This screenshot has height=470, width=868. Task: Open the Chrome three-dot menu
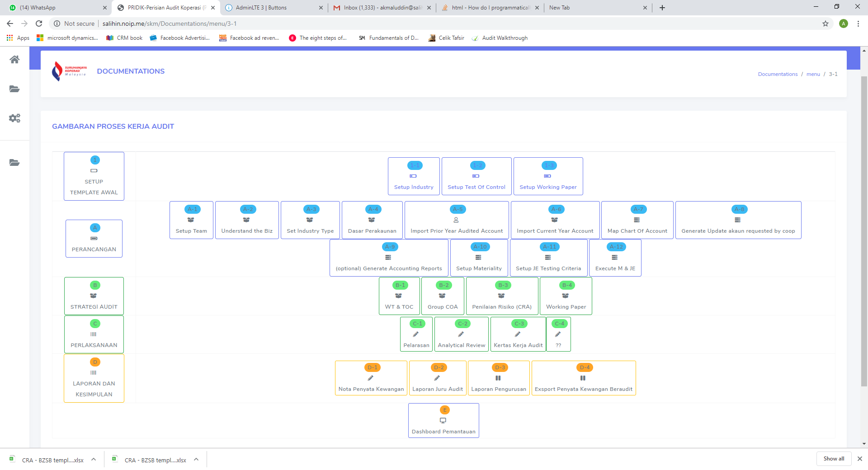point(858,23)
